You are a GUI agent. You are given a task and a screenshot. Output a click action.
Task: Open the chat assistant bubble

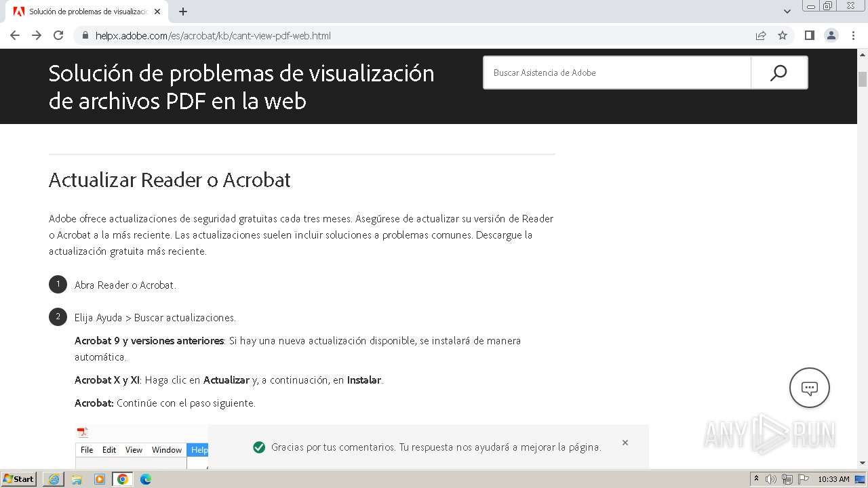coord(810,388)
